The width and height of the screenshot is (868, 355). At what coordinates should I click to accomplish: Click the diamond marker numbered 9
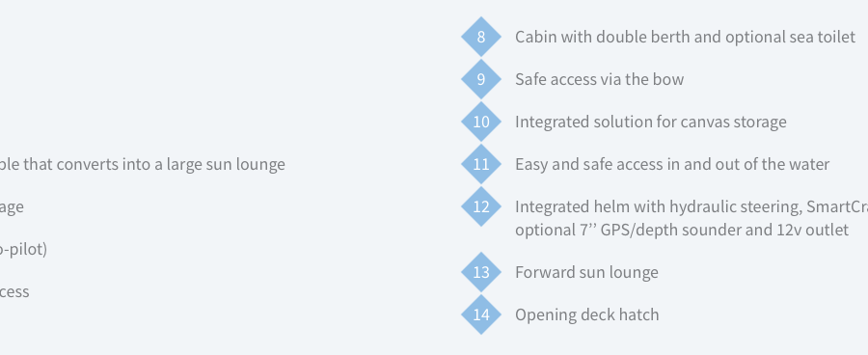click(x=481, y=79)
